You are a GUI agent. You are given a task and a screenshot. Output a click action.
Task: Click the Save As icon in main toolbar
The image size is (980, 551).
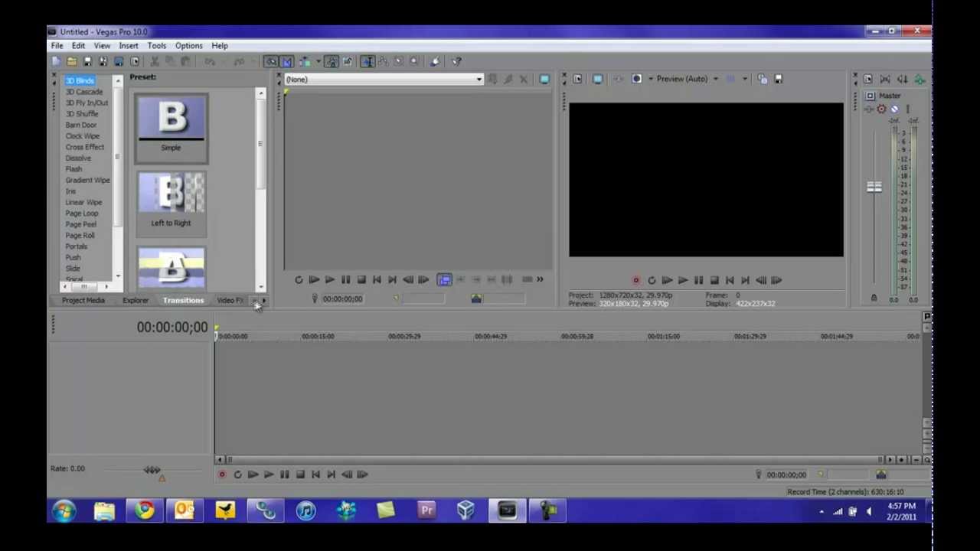pos(103,61)
